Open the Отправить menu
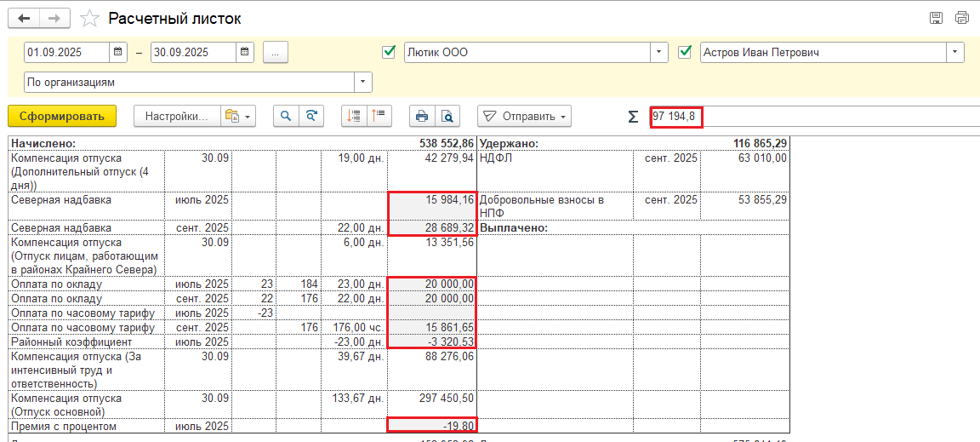The height and width of the screenshot is (442, 980). pos(524,117)
